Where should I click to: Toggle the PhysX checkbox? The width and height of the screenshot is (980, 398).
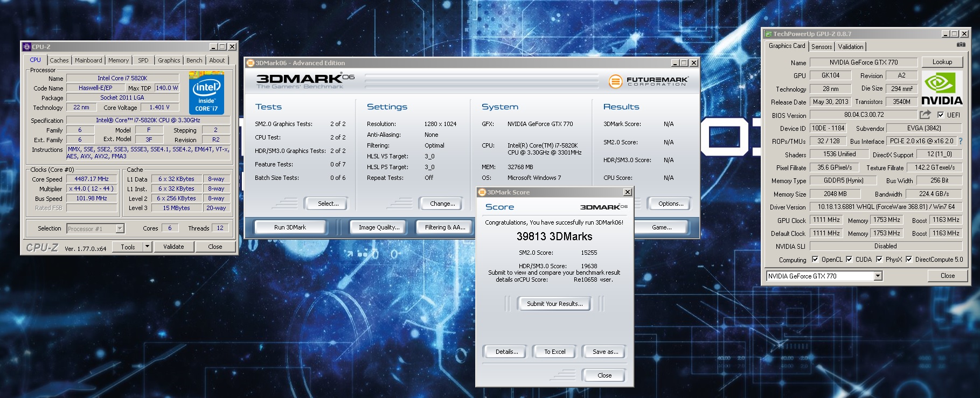pos(879,259)
